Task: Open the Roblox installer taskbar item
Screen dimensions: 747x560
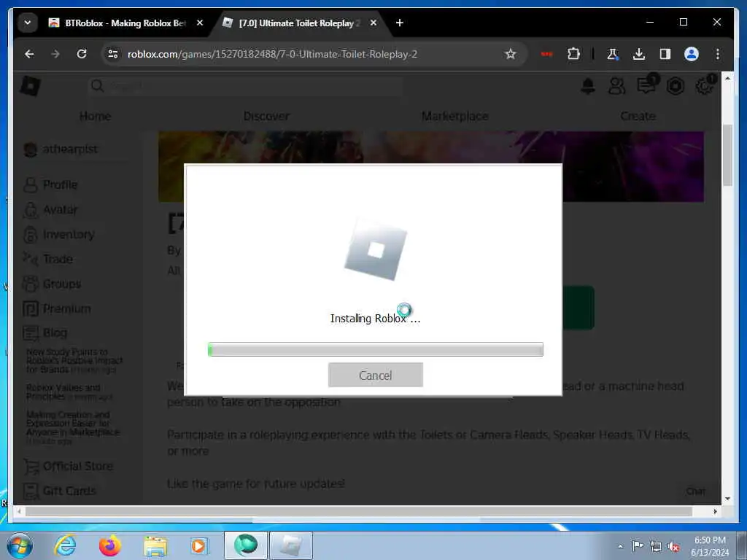Action: [291, 545]
